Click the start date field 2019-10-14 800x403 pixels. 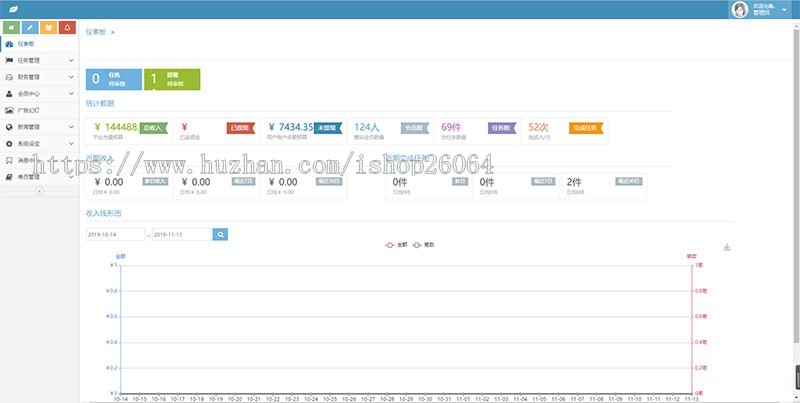click(x=115, y=235)
